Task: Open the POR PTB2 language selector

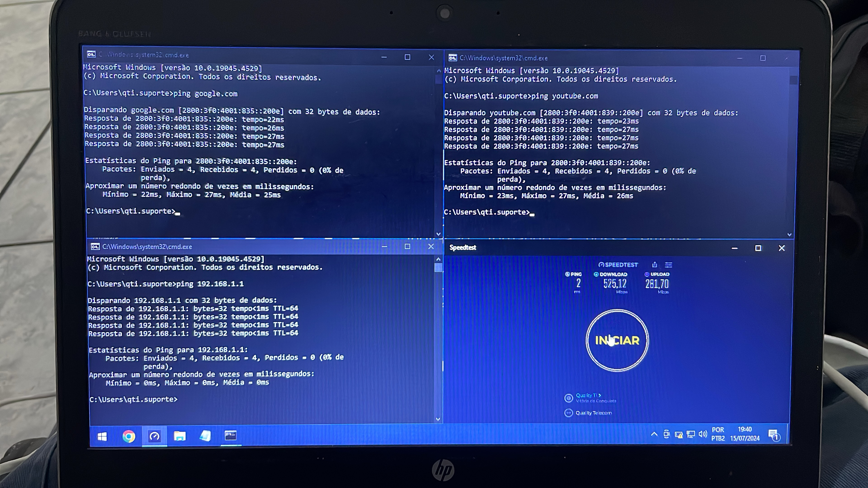Action: [718, 434]
